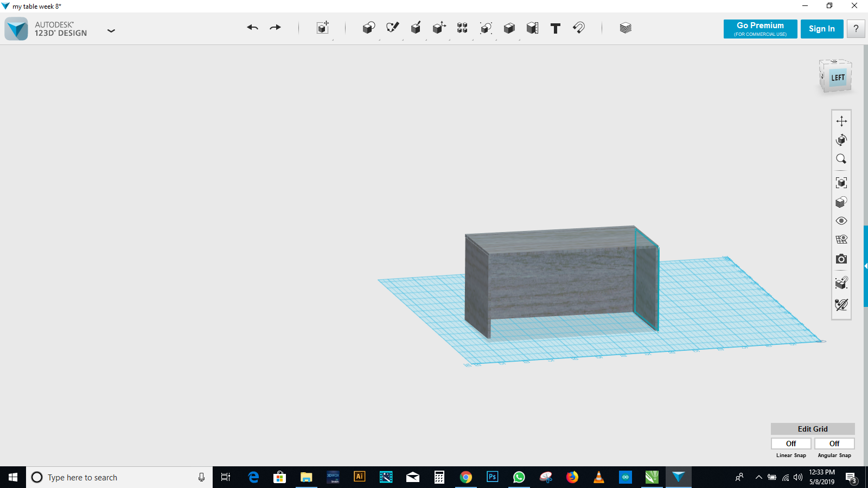Open the 123D Design application menu dropdown
868x488 pixels.
(x=111, y=31)
